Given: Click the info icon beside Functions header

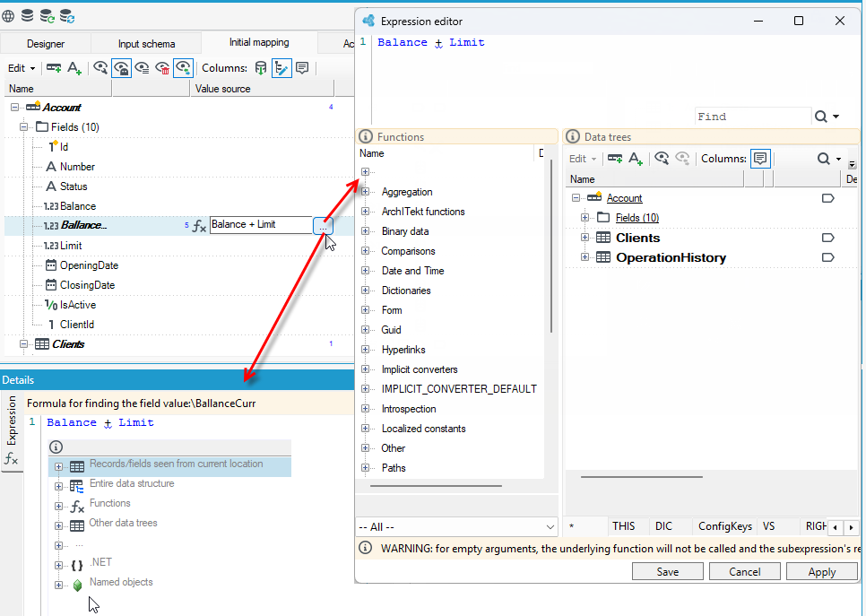Looking at the screenshot, I should coord(366,136).
